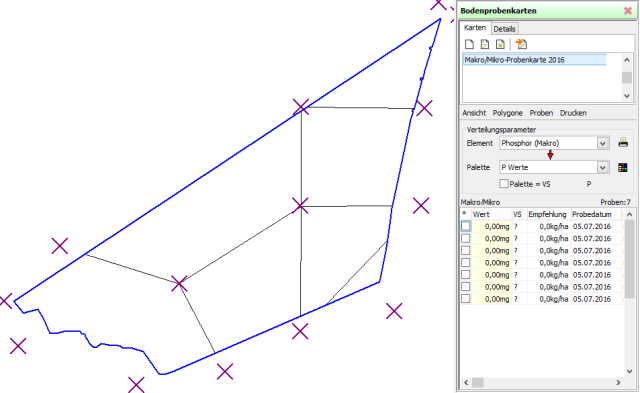Create a new sample map with blank page icon
The height and width of the screenshot is (393, 640).
click(469, 44)
